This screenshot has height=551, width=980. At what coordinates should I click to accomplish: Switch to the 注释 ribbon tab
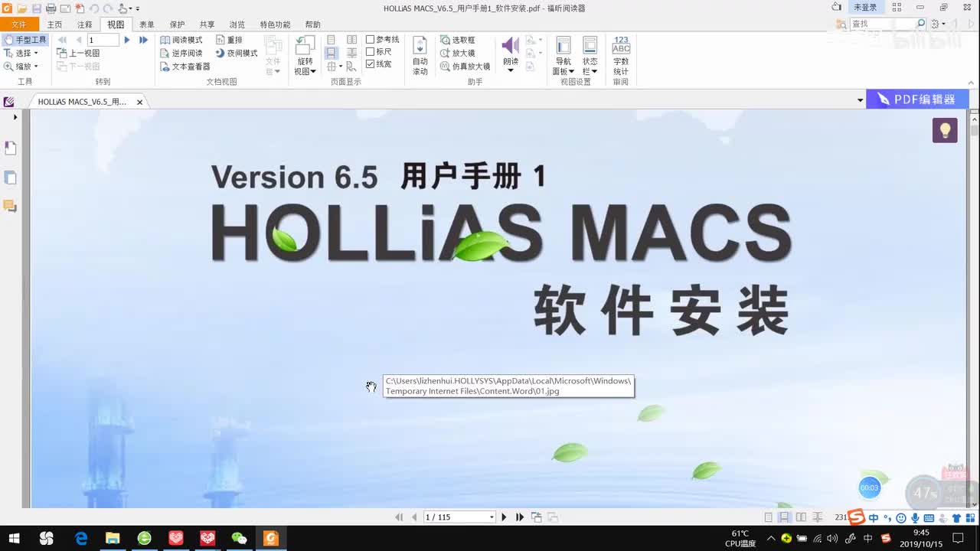tap(84, 24)
